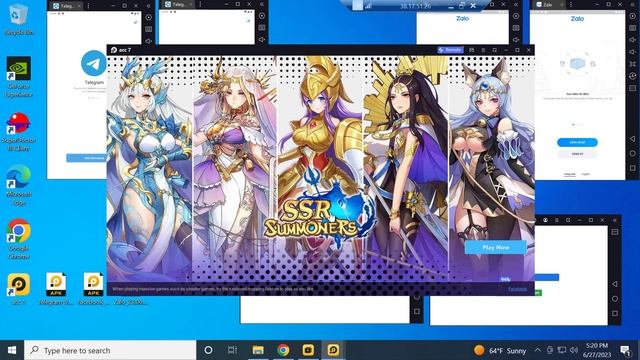Open File Explorer from the taskbar

[258, 350]
